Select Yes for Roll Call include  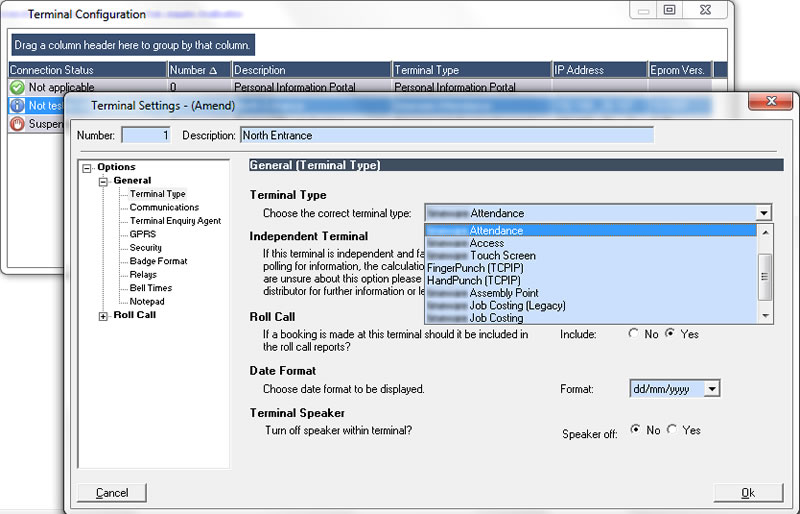tap(670, 334)
